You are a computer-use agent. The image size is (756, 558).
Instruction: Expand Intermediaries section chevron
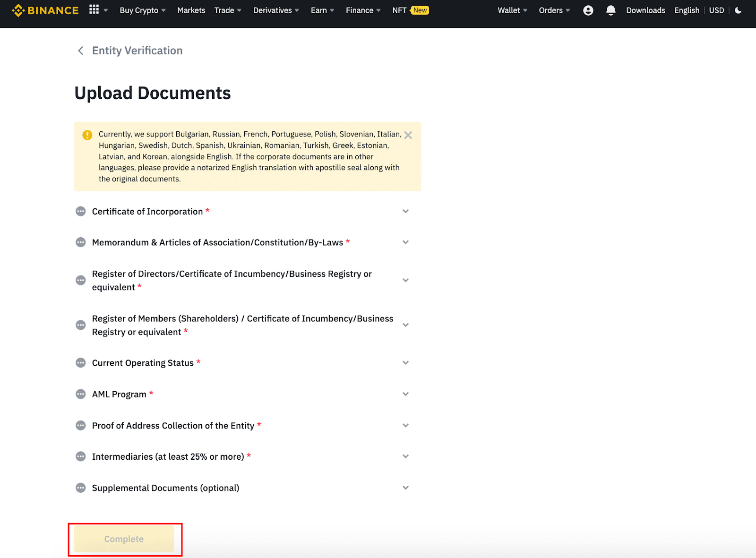click(405, 456)
